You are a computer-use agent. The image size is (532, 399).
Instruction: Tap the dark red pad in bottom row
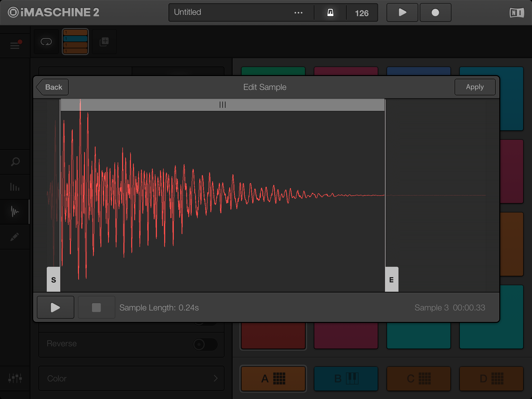(x=273, y=336)
